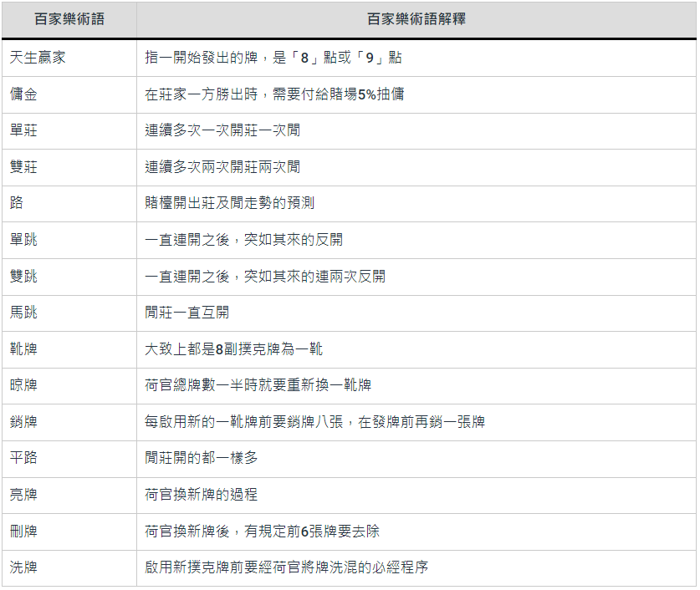Select the 傭金 term cell
This screenshot has width=700, height=590.
[x=23, y=94]
